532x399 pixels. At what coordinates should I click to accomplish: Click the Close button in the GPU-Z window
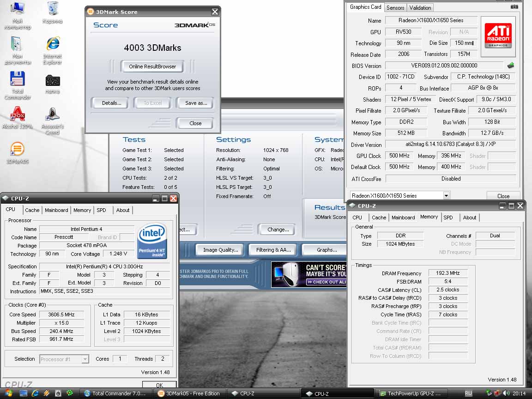503,196
